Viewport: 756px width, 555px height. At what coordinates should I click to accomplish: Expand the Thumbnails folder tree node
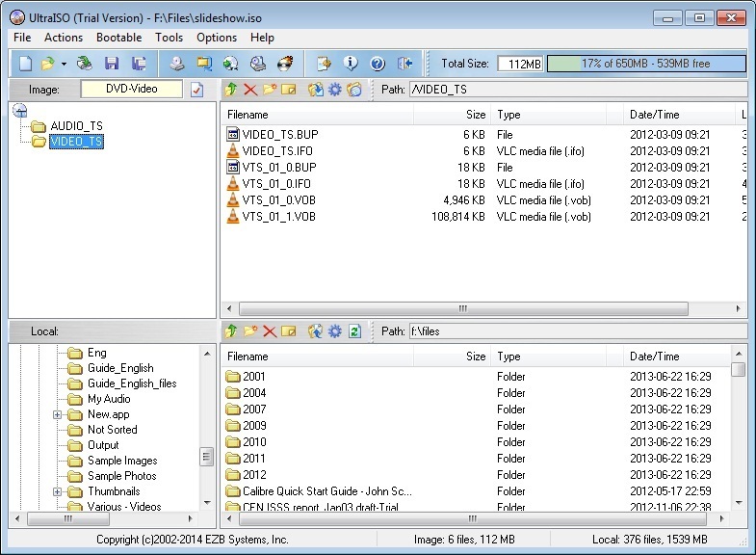pyautogui.click(x=57, y=491)
